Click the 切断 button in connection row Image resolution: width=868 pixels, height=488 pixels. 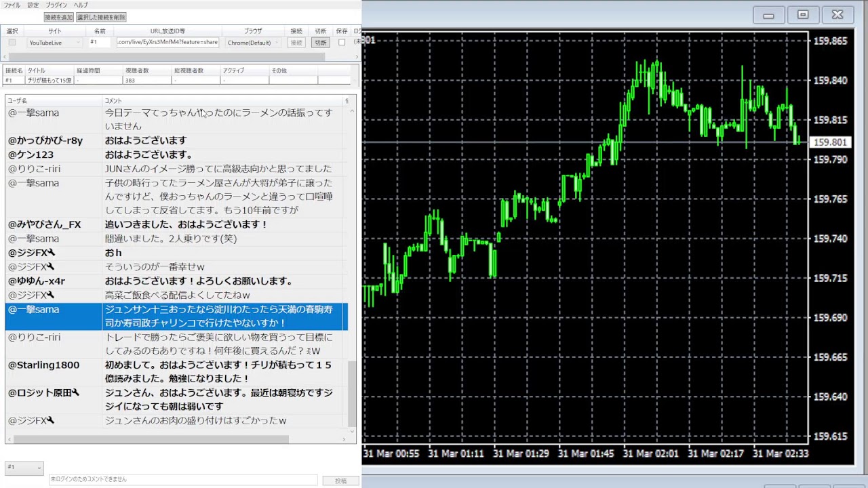(x=320, y=42)
